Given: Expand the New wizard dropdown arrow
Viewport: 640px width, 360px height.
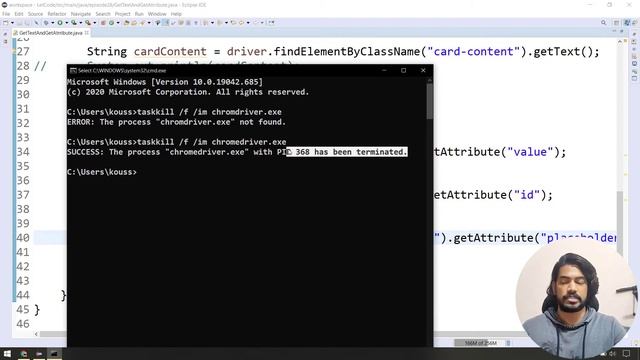Looking at the screenshot, I should click(12, 23).
